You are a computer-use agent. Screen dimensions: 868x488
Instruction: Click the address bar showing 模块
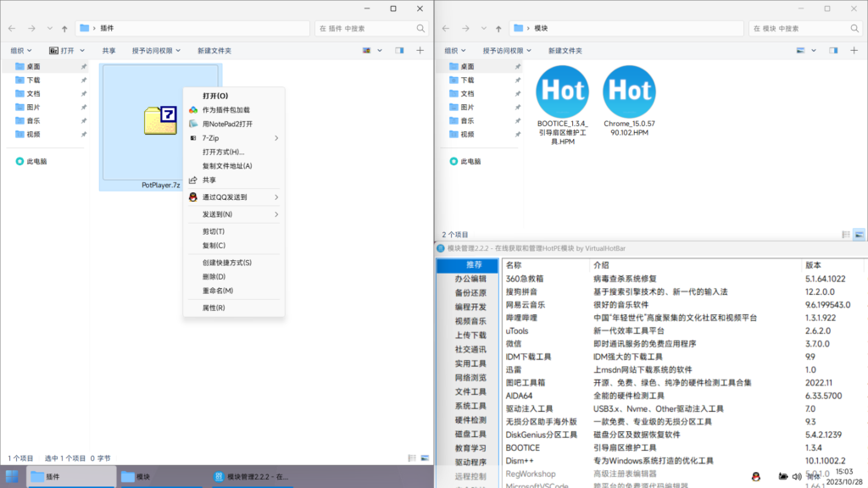[626, 28]
